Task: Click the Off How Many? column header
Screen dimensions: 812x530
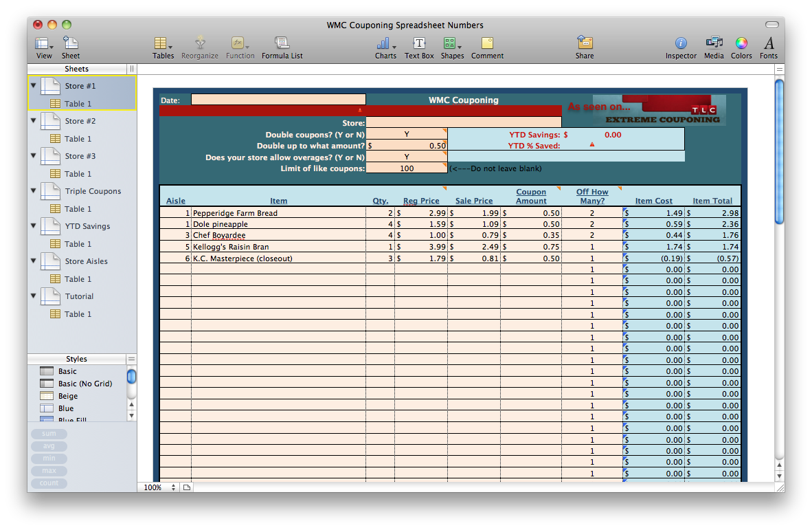Action: [592, 197]
